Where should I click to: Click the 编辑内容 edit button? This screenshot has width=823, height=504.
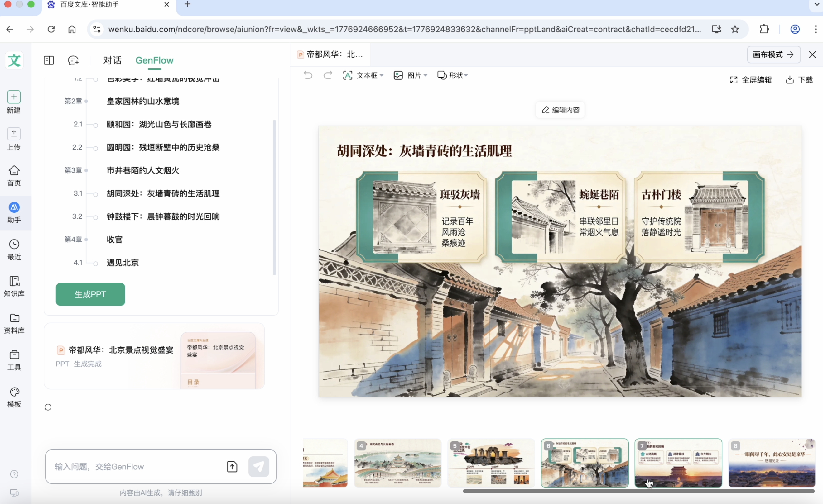pos(560,110)
